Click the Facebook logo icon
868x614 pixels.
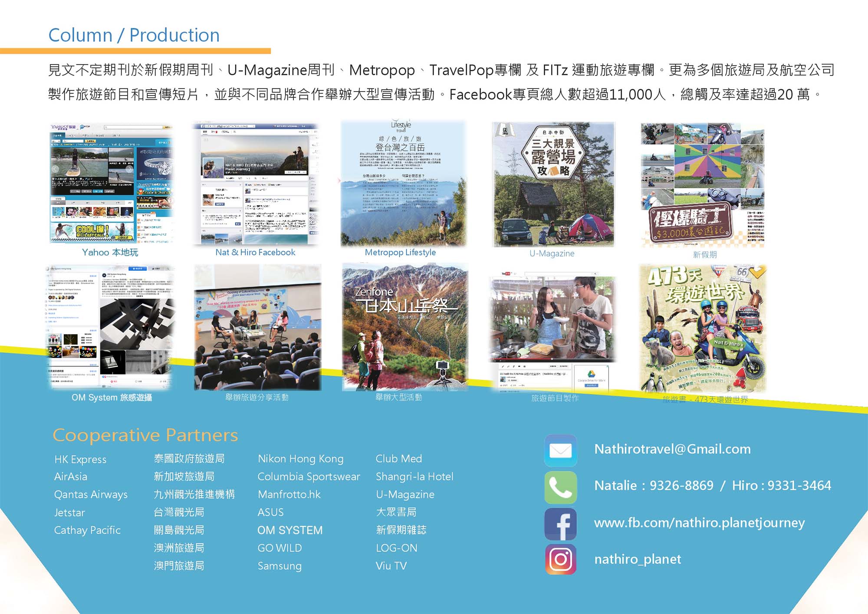[560, 524]
